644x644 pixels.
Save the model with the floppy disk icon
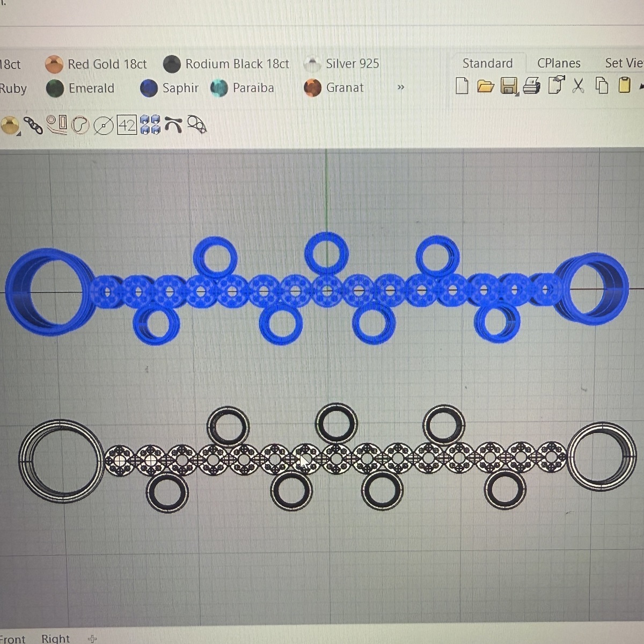508,86
